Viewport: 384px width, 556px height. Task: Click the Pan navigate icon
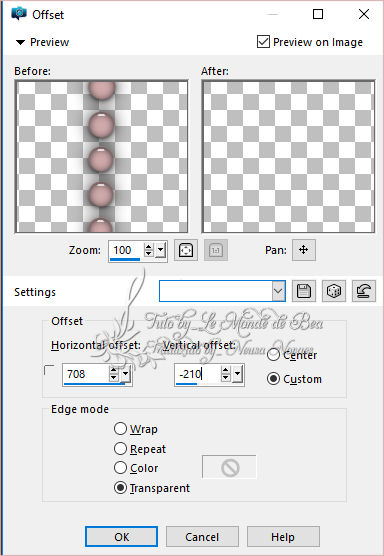click(x=304, y=250)
